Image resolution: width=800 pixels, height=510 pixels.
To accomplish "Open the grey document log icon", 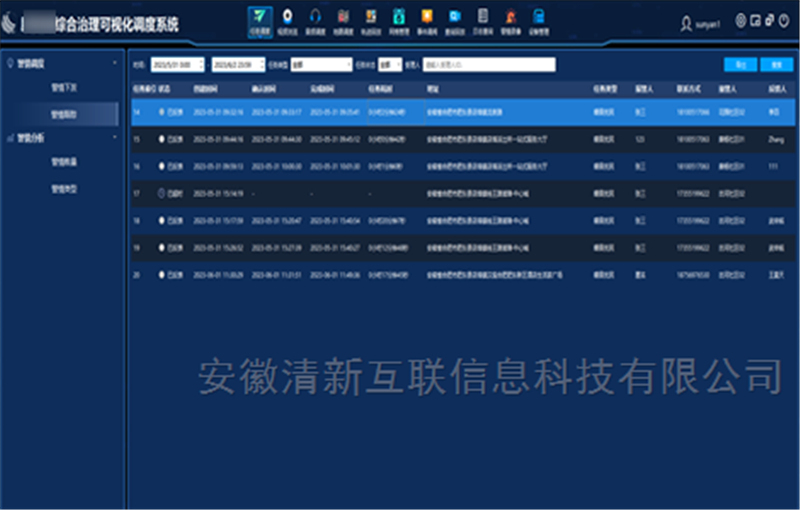I will point(483,18).
